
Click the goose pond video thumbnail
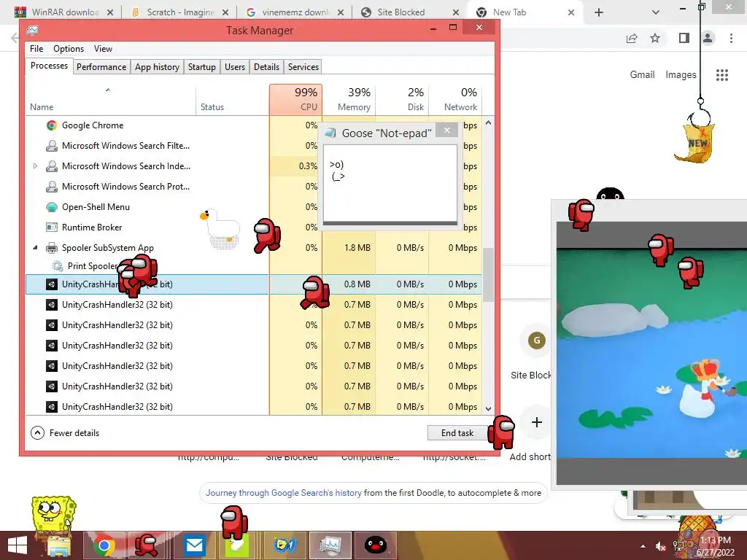pos(651,354)
